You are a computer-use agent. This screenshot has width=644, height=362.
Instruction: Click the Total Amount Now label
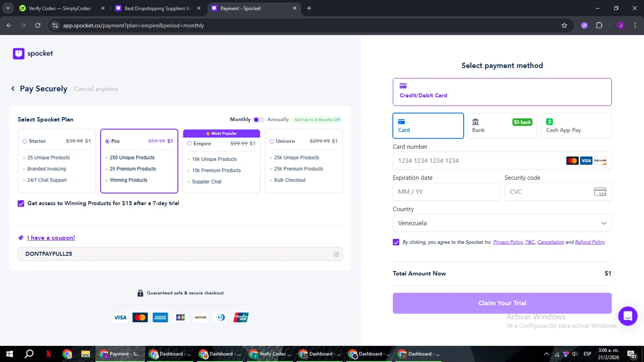click(419, 274)
